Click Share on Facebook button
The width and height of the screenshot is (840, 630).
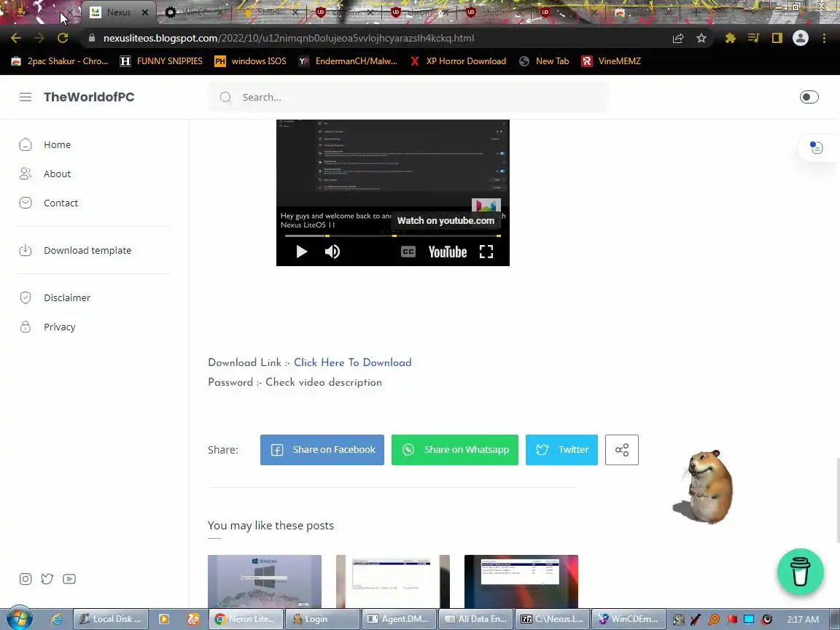click(x=322, y=450)
